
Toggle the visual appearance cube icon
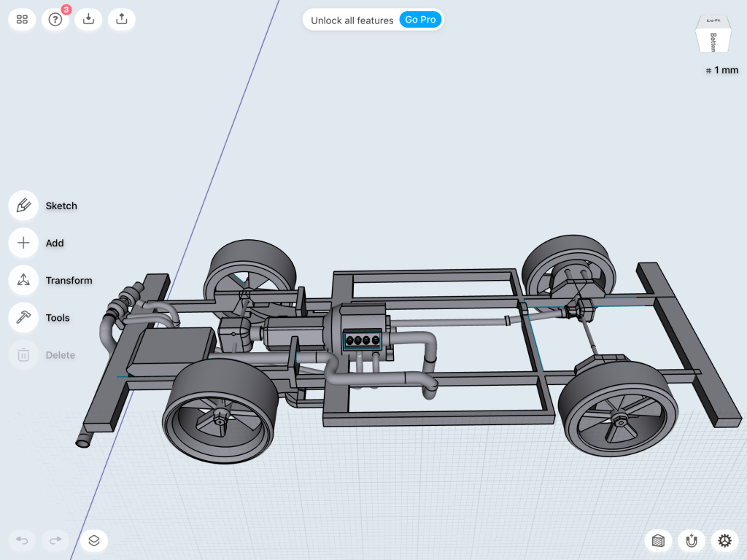(658, 540)
